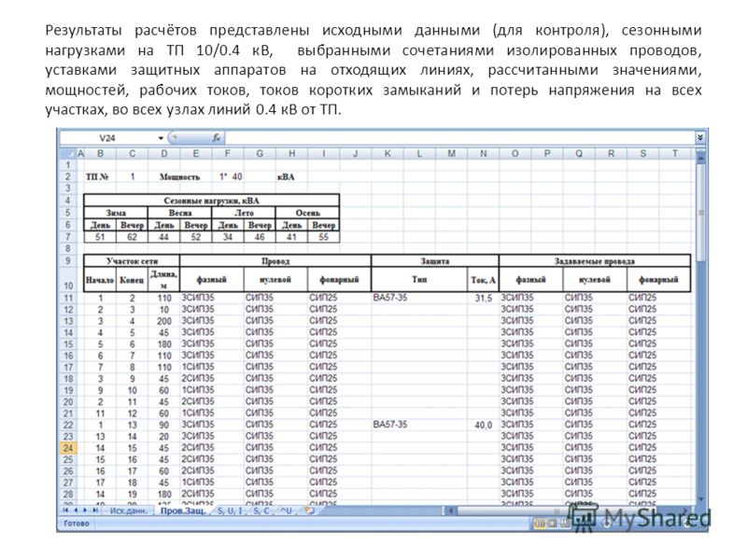This screenshot has height=560, width=747.
Task: Click the summer day load value 34
Action: click(x=228, y=237)
